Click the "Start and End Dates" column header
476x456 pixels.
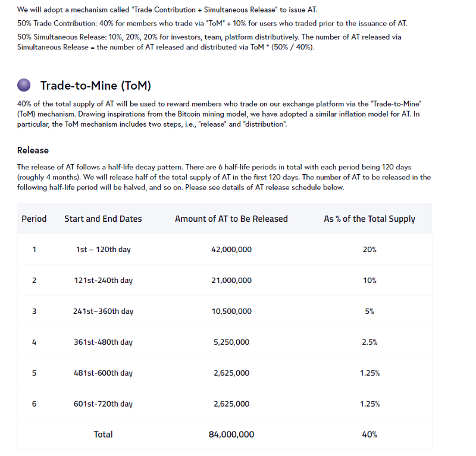[x=103, y=219]
